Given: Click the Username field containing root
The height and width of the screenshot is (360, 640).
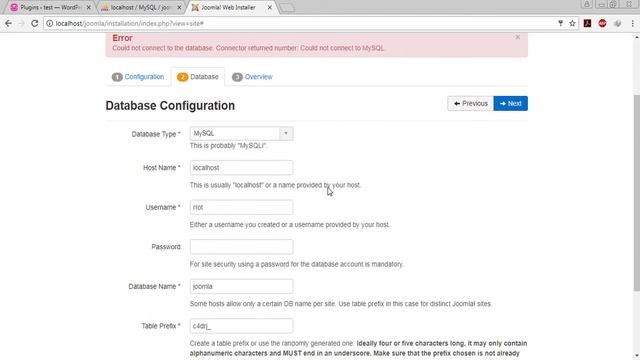Looking at the screenshot, I should [x=241, y=207].
